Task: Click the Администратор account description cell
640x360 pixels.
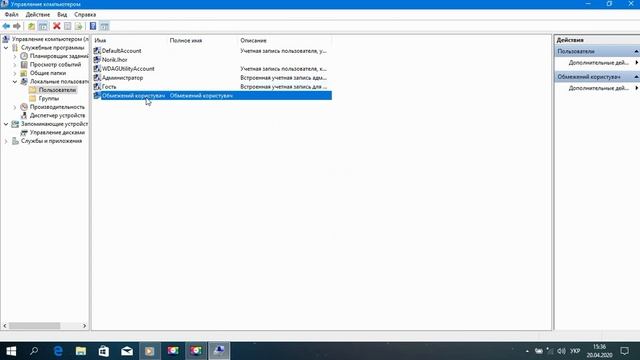Action: 284,78
